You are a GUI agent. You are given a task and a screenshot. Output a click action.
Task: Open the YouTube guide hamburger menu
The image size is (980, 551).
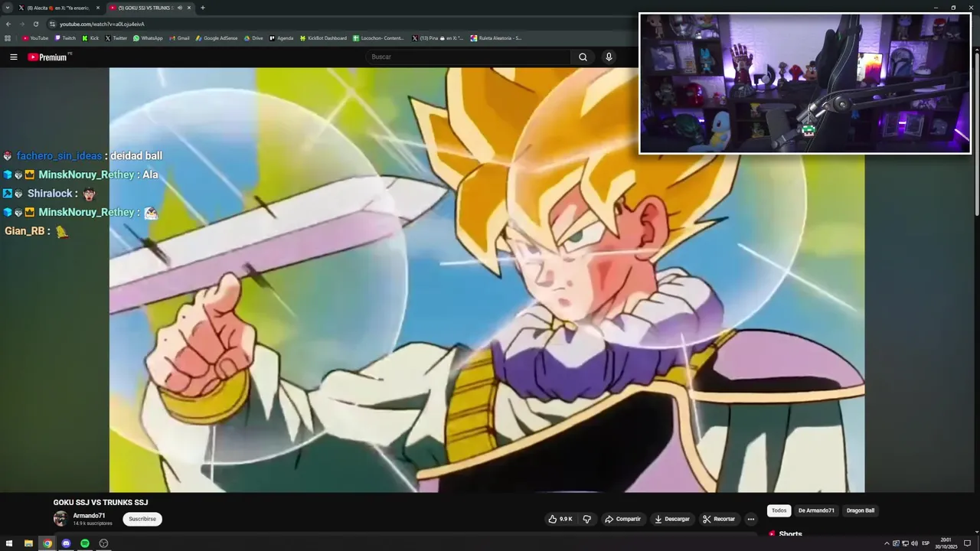click(13, 57)
